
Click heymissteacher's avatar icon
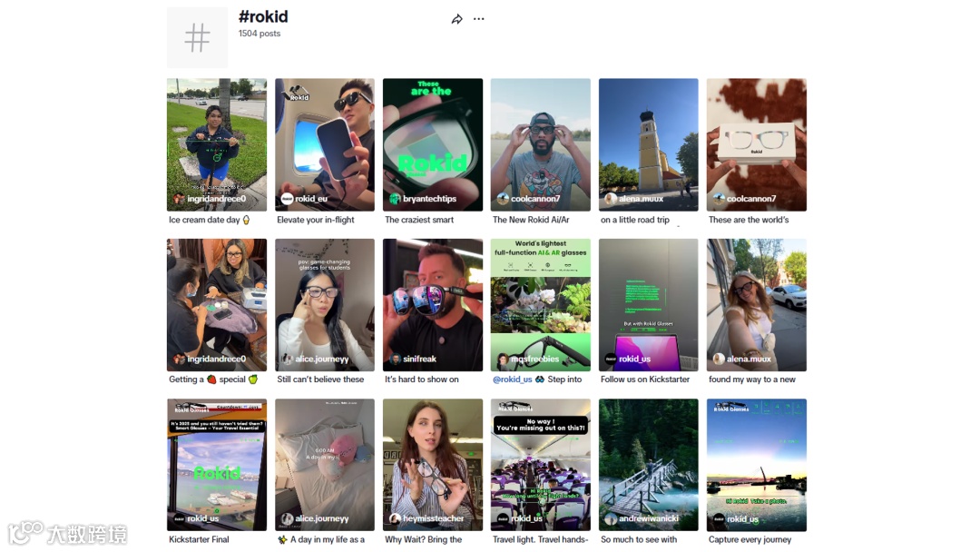point(395,519)
